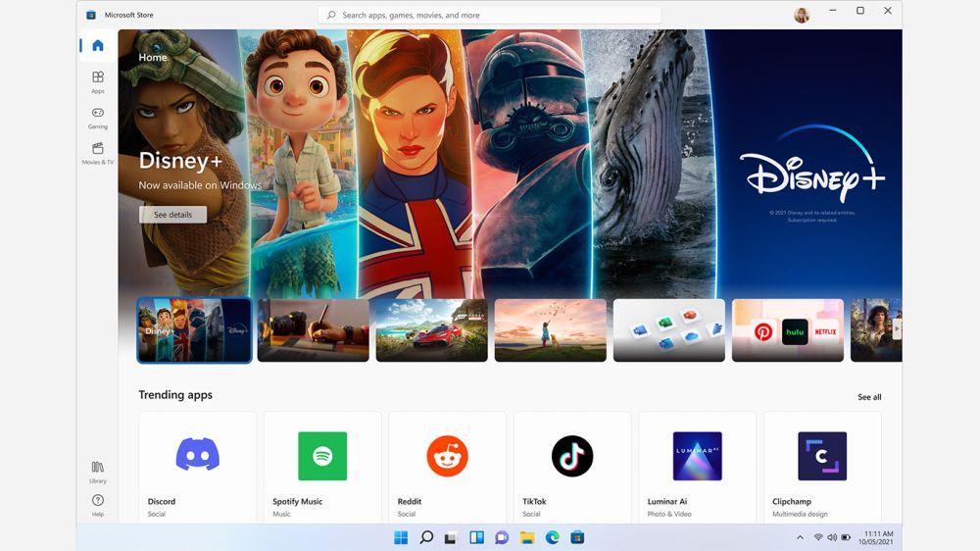The image size is (980, 551).
Task: Click the Spotify Music app name
Action: pos(298,502)
